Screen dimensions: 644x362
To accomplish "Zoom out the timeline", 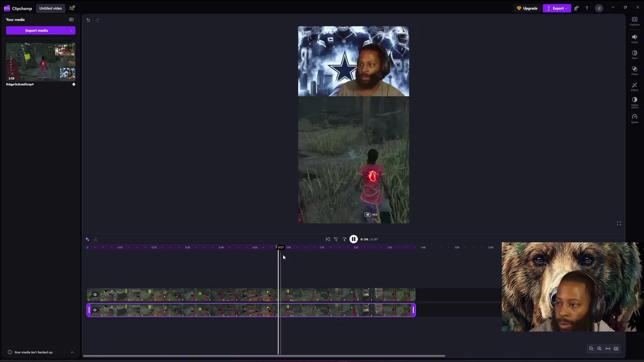I will [591, 348].
